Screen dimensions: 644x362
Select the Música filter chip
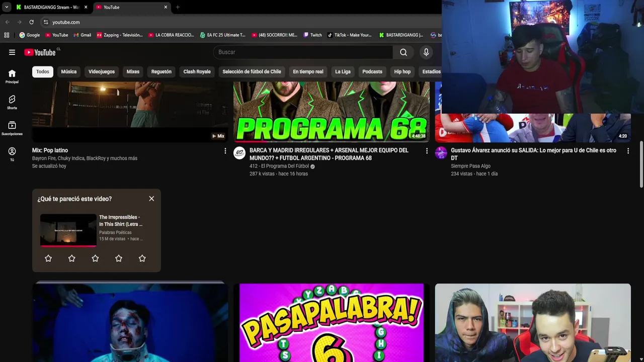point(69,71)
